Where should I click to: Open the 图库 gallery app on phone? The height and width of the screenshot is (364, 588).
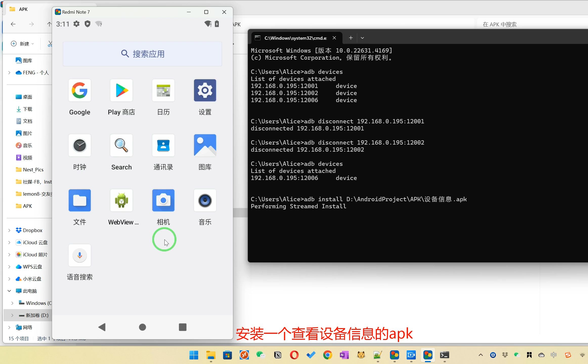point(205,145)
